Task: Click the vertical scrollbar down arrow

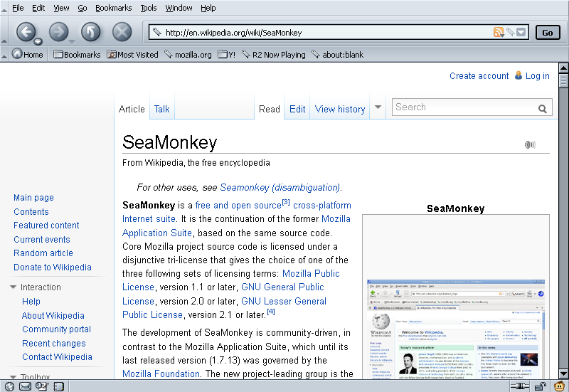Action: click(563, 374)
